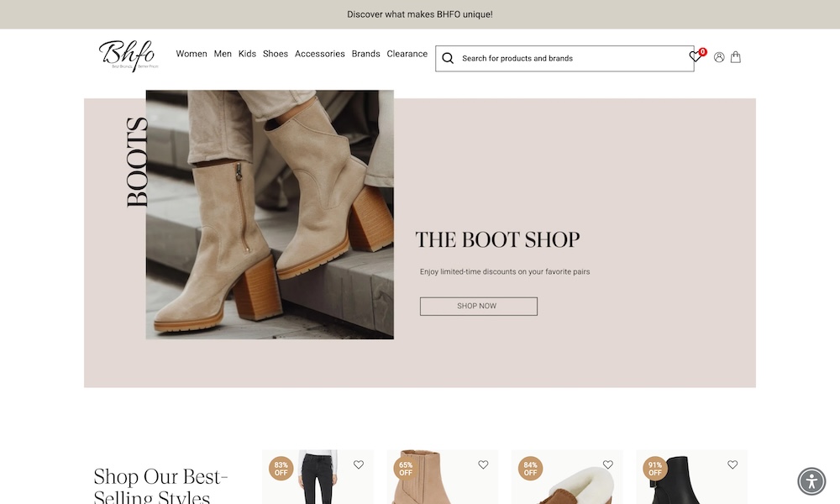840x504 pixels.
Task: Click the suede boots hero image
Action: 270,215
